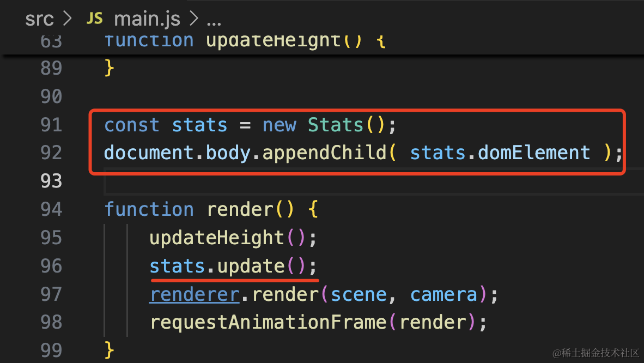Click domElement property on line 92
The width and height of the screenshot is (644, 363).
pos(534,153)
